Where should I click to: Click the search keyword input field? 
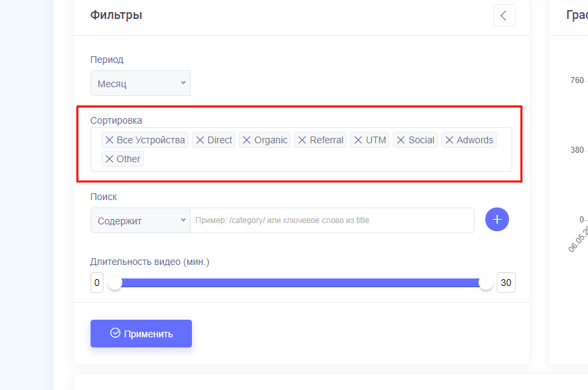click(331, 220)
